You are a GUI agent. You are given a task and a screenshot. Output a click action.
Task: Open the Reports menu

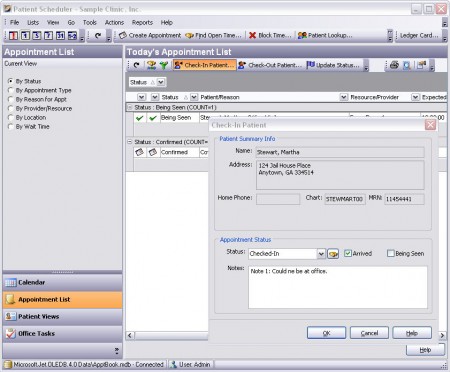click(142, 22)
